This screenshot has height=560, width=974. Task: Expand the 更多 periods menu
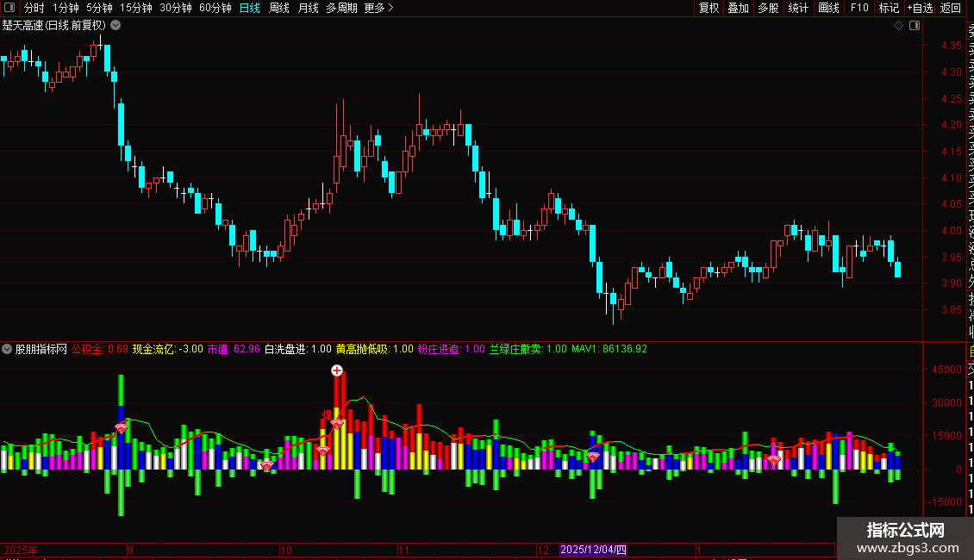(x=379, y=8)
